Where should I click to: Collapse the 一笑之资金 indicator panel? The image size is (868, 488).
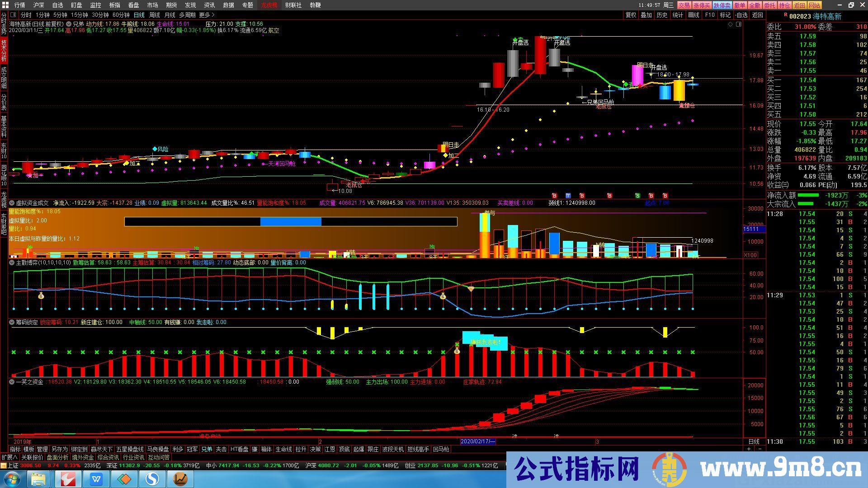[x=12, y=382]
